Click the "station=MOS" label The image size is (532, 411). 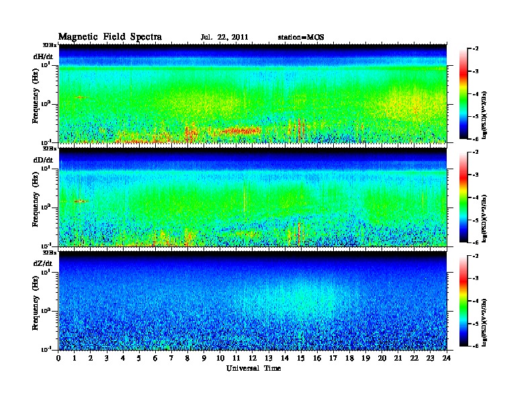click(x=301, y=38)
